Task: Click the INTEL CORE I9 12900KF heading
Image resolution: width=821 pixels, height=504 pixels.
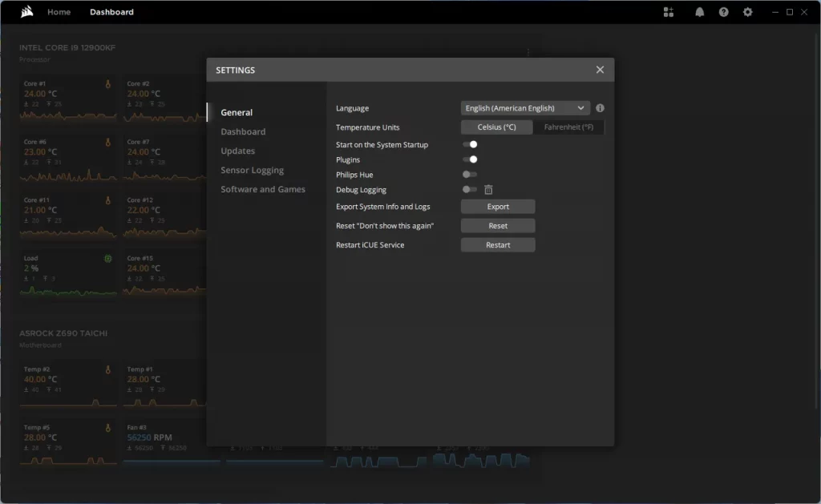Action: pyautogui.click(x=67, y=47)
